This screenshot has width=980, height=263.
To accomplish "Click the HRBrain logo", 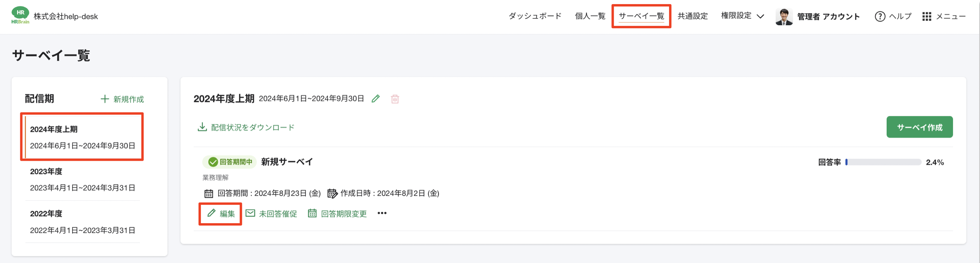I will coord(20,15).
